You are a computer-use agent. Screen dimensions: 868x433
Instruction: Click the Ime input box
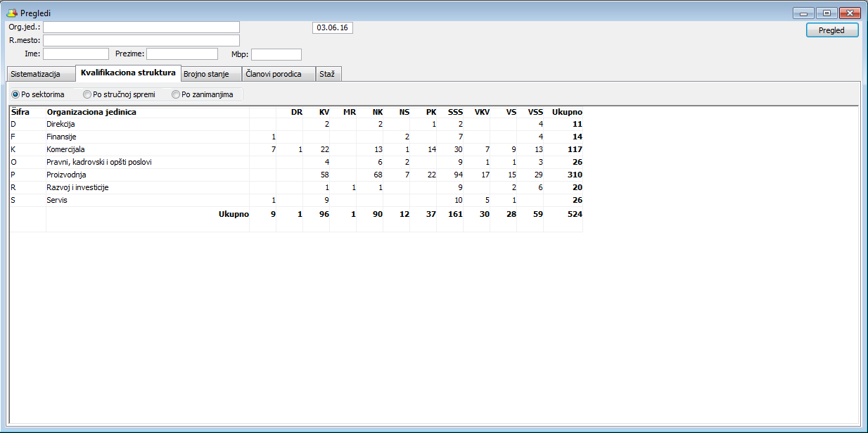pos(76,54)
